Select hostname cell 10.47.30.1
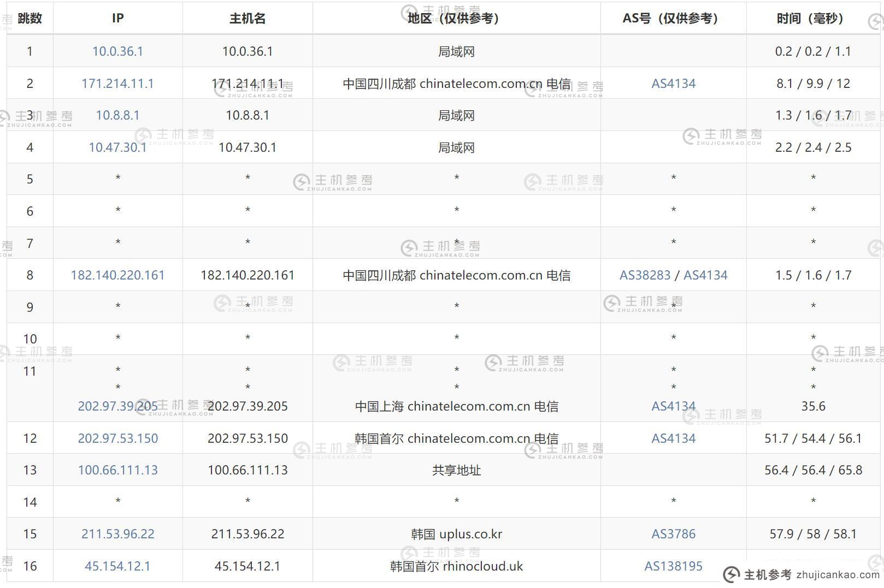Viewport: 884px width, 588px height. [x=247, y=147]
